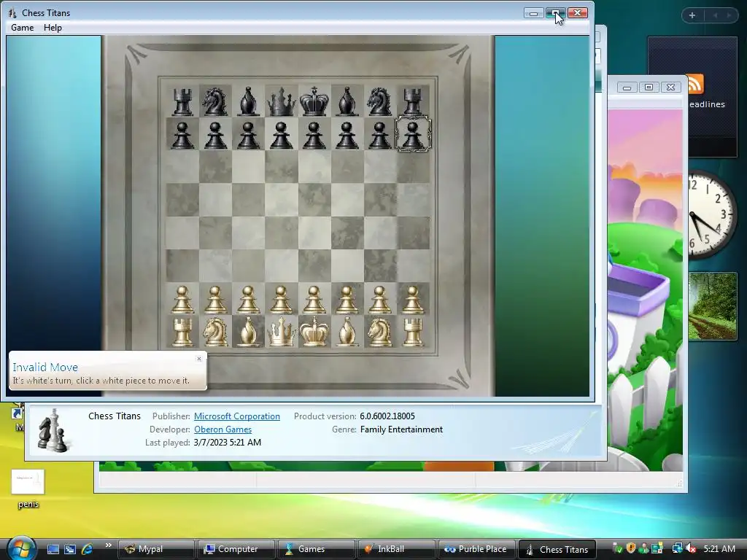Open the Help menu

53,28
